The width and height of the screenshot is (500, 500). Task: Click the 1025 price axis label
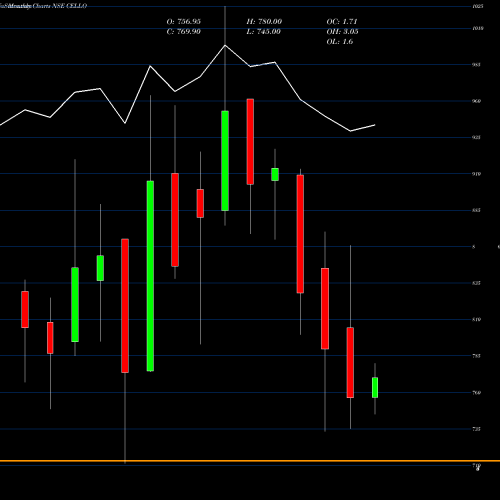[x=478, y=6]
